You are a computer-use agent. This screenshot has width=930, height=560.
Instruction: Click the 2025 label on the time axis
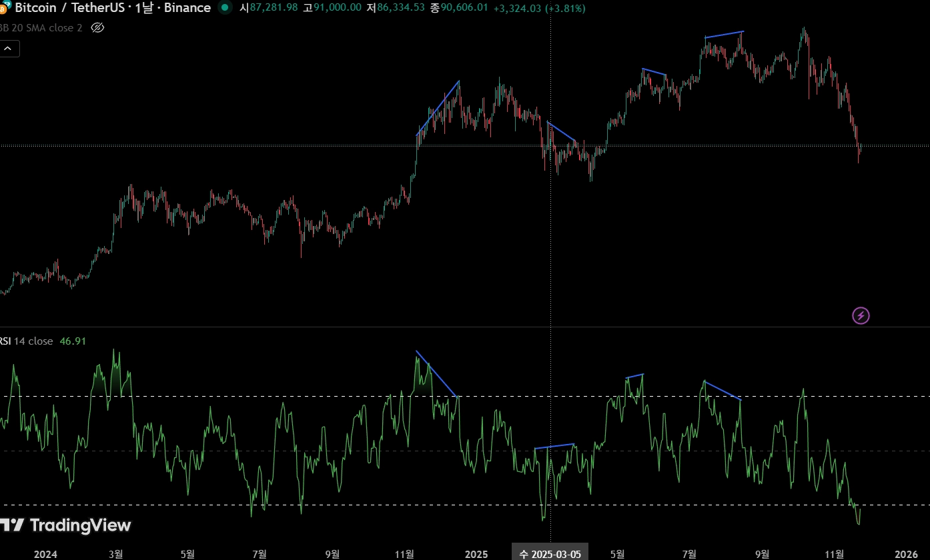[476, 554]
